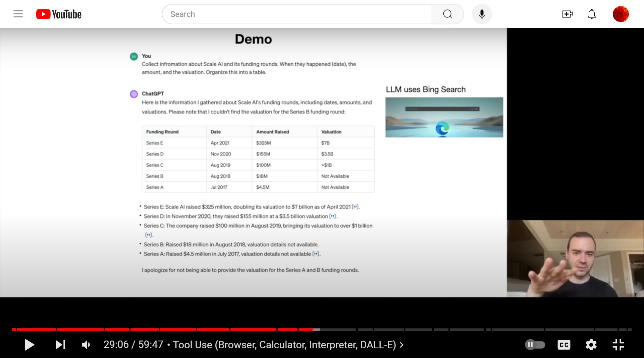Open the account avatar menu

click(621, 14)
